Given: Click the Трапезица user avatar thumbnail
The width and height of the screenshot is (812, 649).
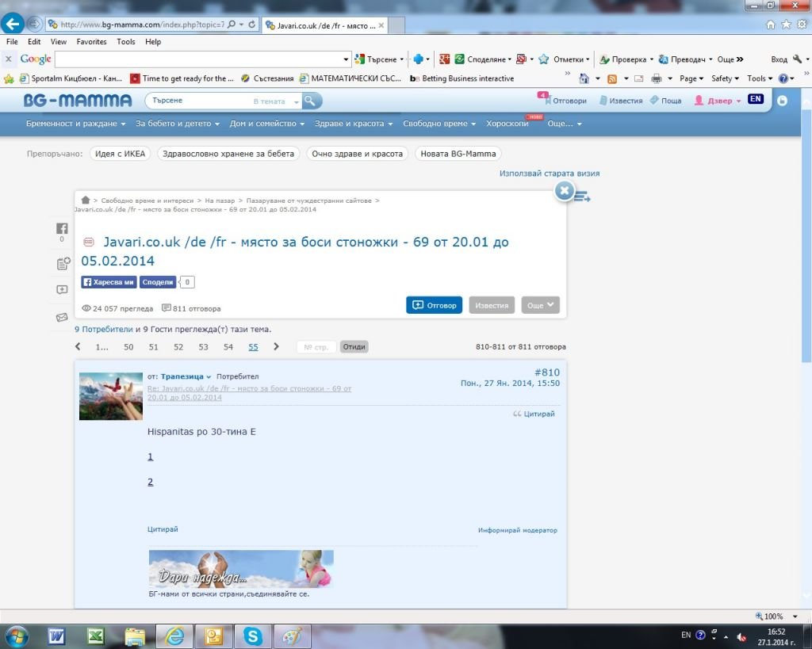Looking at the screenshot, I should coord(111,395).
